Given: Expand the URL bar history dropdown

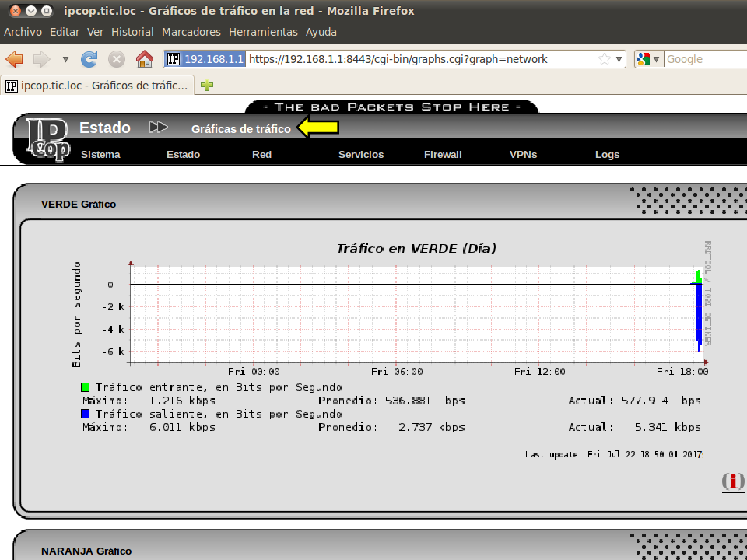Looking at the screenshot, I should point(619,59).
